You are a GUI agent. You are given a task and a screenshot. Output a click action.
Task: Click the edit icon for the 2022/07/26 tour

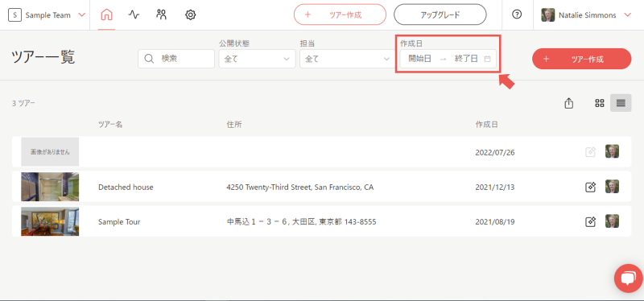(x=590, y=152)
